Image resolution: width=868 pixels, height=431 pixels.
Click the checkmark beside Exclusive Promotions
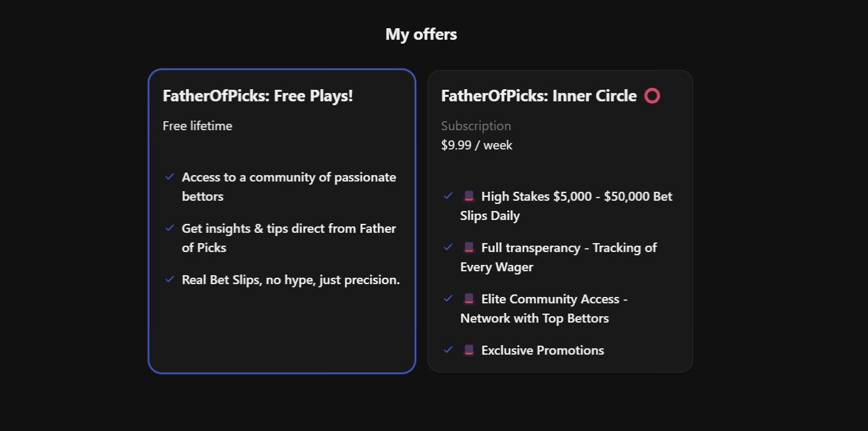(x=448, y=350)
